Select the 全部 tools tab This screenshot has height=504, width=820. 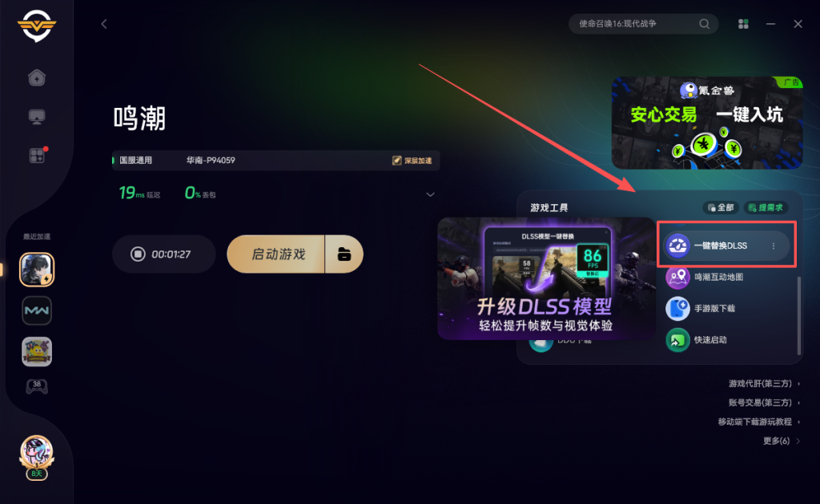click(x=721, y=207)
